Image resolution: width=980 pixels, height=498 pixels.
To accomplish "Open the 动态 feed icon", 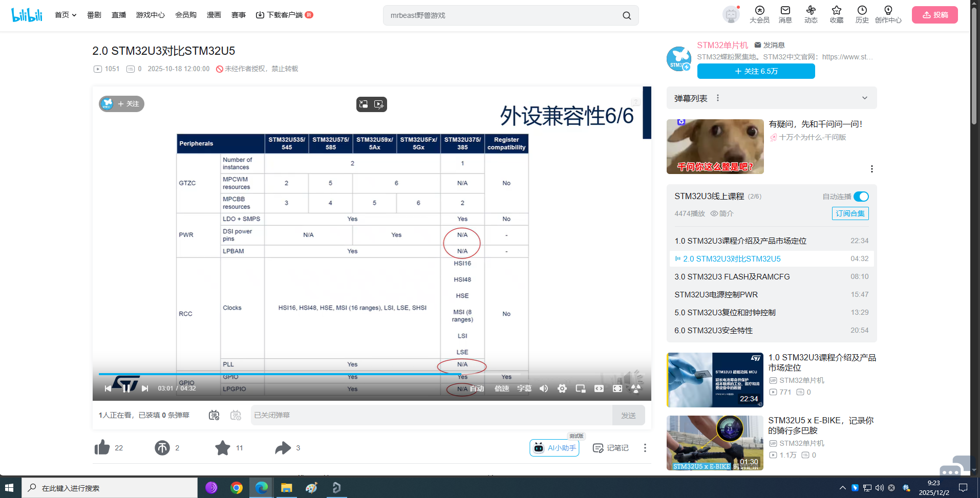I will click(811, 15).
